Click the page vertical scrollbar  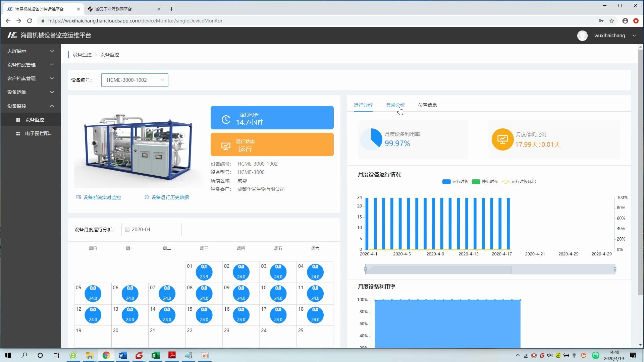[x=640, y=172]
